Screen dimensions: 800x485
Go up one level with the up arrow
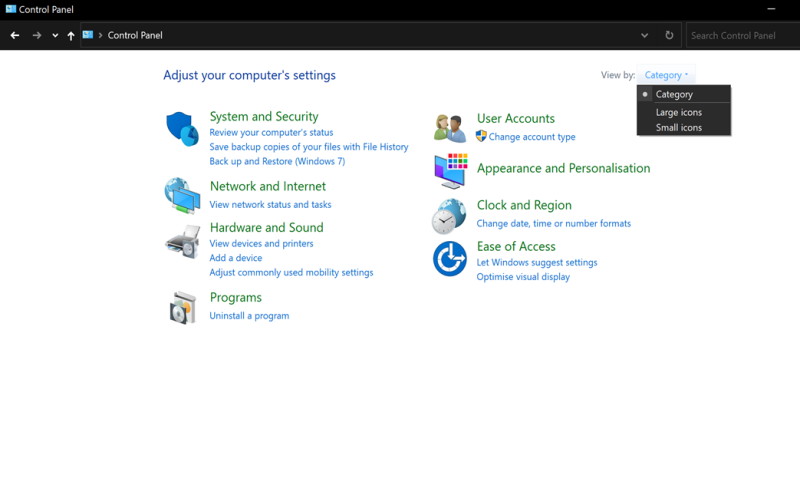70,35
